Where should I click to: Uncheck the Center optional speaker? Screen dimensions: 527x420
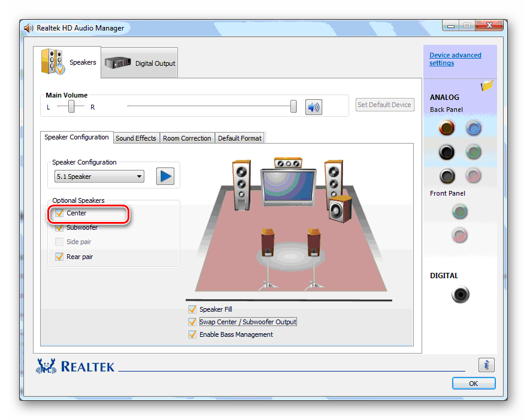pos(59,213)
